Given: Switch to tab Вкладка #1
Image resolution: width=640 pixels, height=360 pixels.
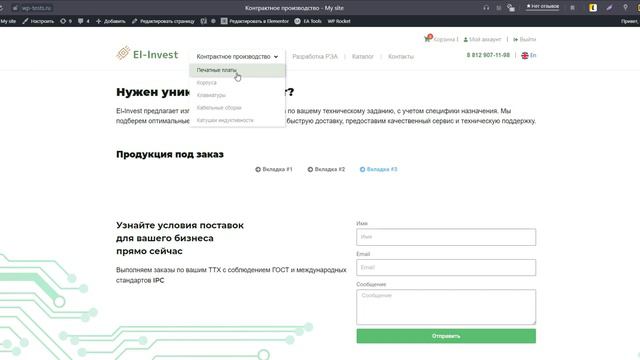Looking at the screenshot, I should 274,169.
